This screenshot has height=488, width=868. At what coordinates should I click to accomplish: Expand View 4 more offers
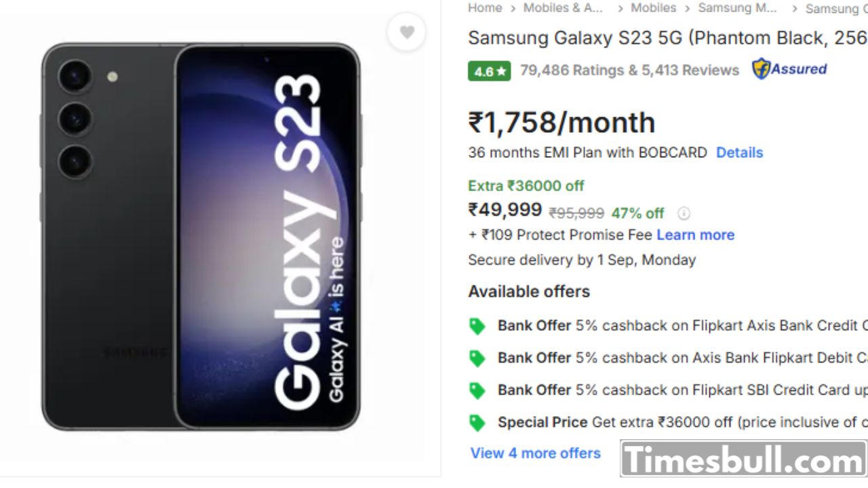(536, 453)
